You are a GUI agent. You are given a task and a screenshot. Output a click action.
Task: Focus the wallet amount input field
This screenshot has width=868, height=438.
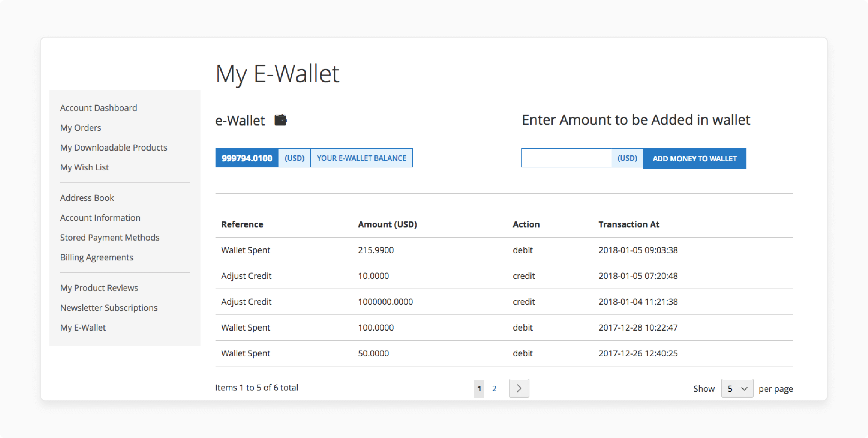(566, 158)
